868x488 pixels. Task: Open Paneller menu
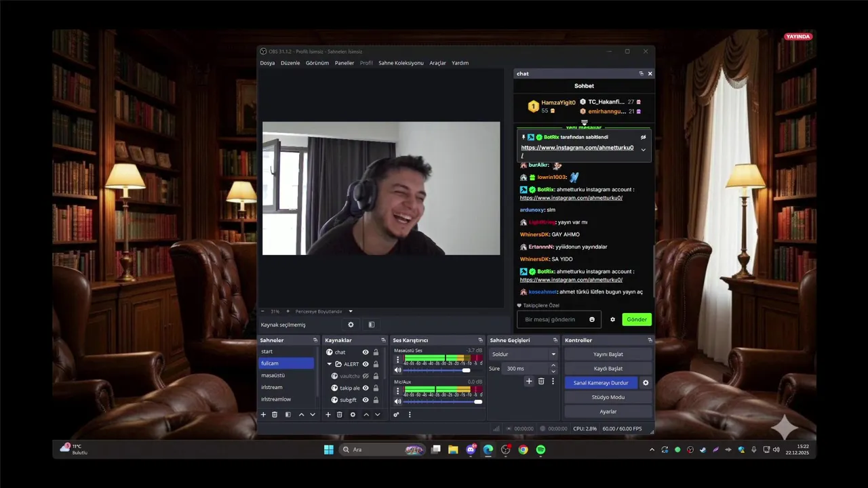click(x=344, y=63)
